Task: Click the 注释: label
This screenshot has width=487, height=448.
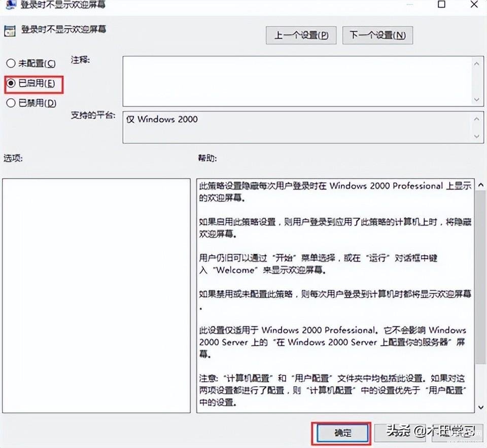Action: pos(80,60)
